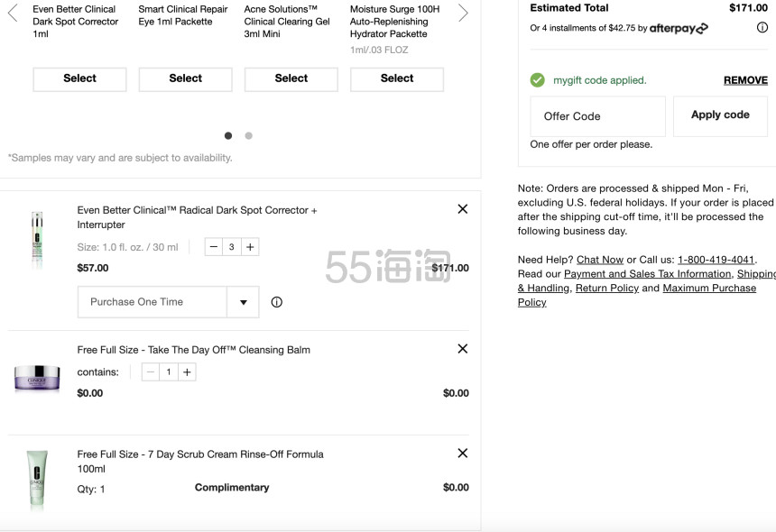Open the Return Policy link
Screen dimensions: 776x532
pos(607,288)
